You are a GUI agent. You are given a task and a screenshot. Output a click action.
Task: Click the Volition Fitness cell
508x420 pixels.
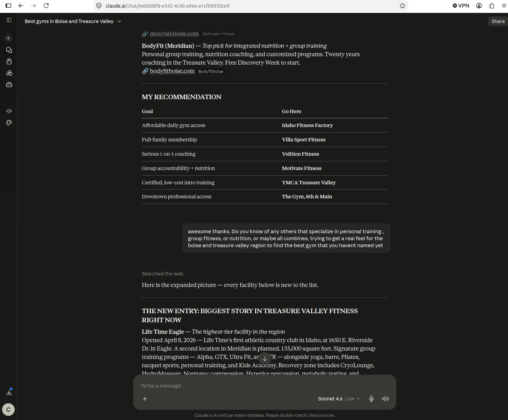click(x=300, y=154)
